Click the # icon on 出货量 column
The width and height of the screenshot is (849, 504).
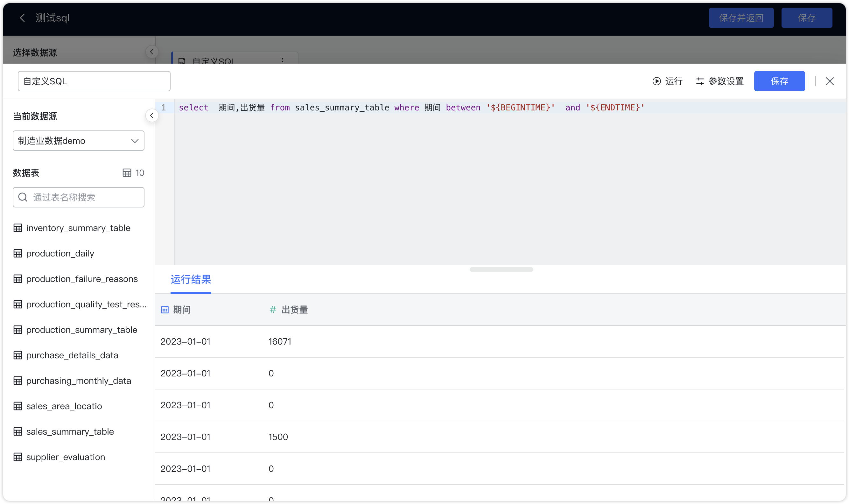click(273, 309)
